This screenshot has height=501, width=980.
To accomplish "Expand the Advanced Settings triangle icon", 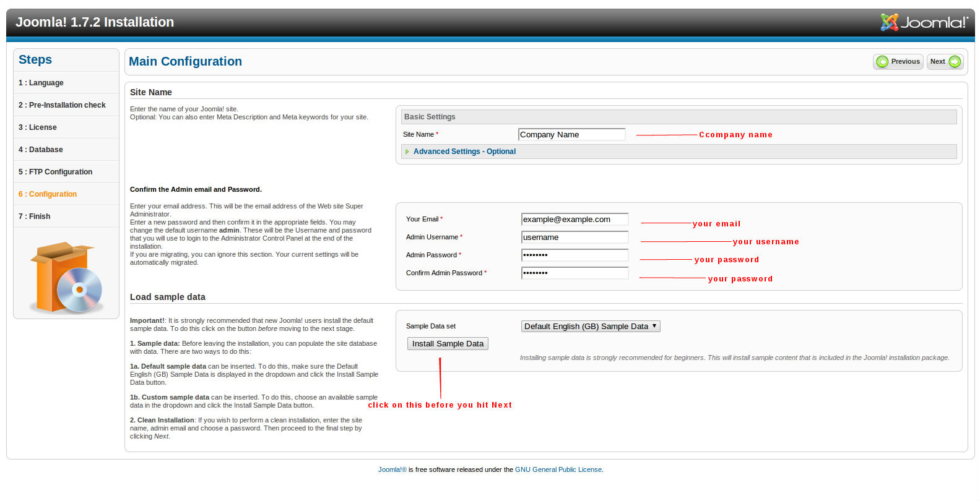I will click(x=407, y=152).
